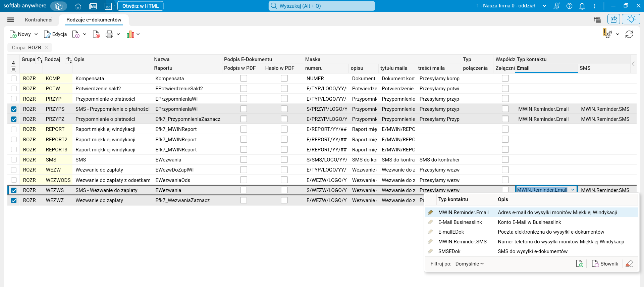Click the eraser clear icon in dropdown footer
Screen dimensions: 644x287
click(x=629, y=264)
